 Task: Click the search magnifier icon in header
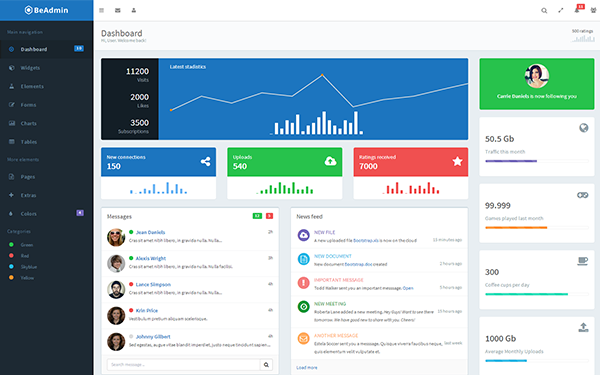[x=544, y=11]
